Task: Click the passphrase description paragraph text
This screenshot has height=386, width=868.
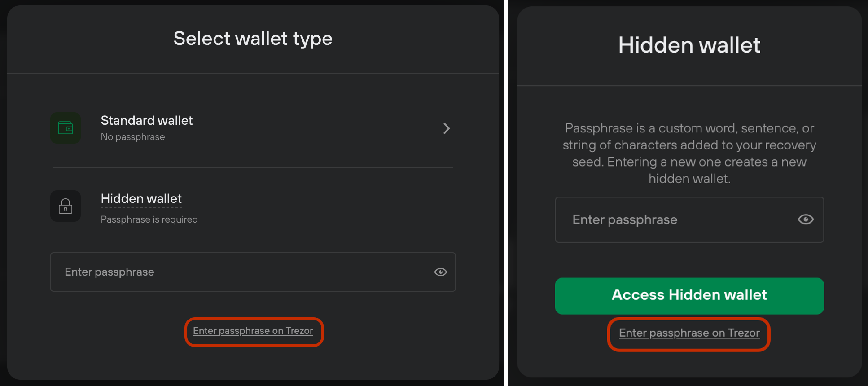Action: 689,154
